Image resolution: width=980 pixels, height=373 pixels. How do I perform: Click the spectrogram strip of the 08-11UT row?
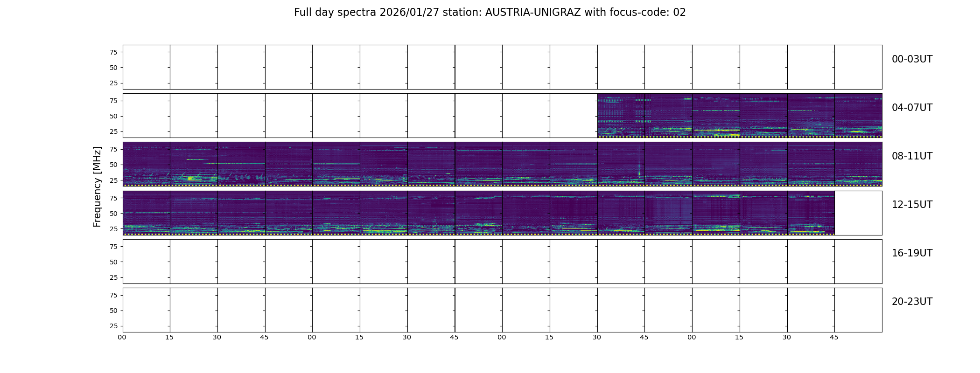click(502, 164)
